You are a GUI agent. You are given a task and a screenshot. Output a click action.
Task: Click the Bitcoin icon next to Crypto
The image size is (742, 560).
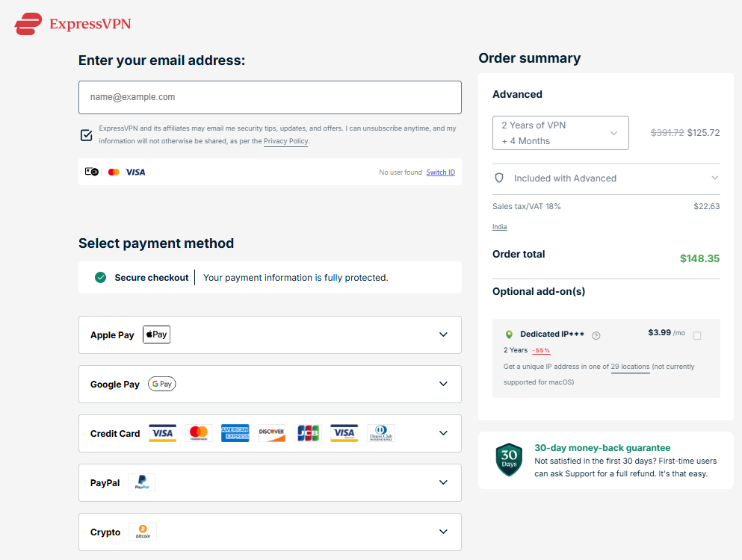click(142, 532)
